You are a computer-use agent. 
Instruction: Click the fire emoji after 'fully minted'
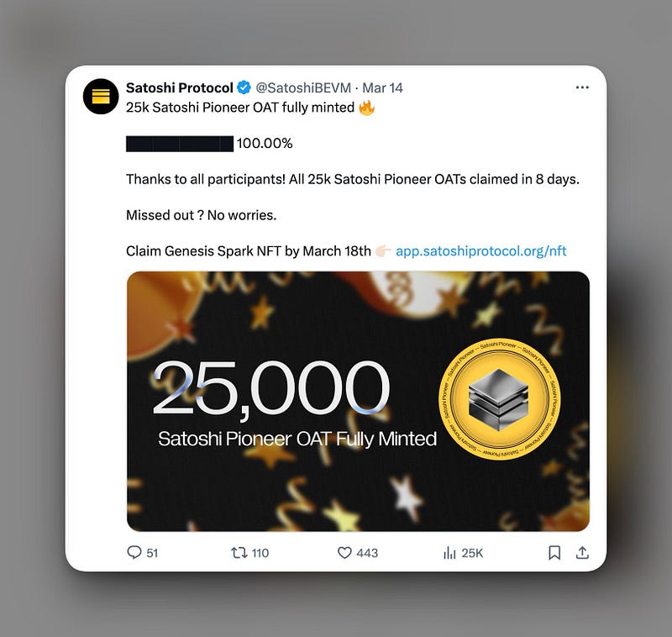coord(367,108)
